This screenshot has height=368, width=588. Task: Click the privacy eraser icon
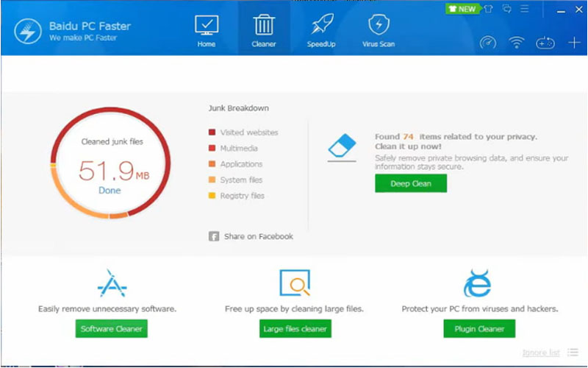tap(342, 148)
